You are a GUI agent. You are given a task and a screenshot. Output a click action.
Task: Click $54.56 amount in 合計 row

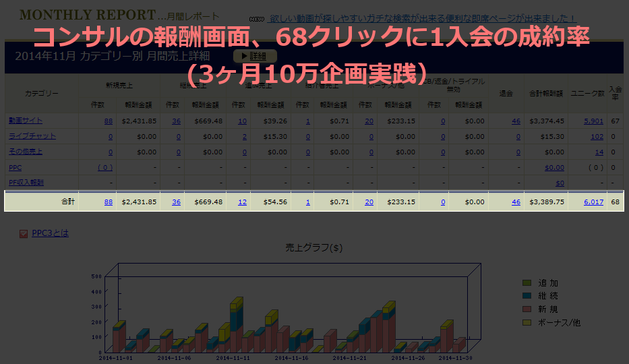pyautogui.click(x=275, y=202)
